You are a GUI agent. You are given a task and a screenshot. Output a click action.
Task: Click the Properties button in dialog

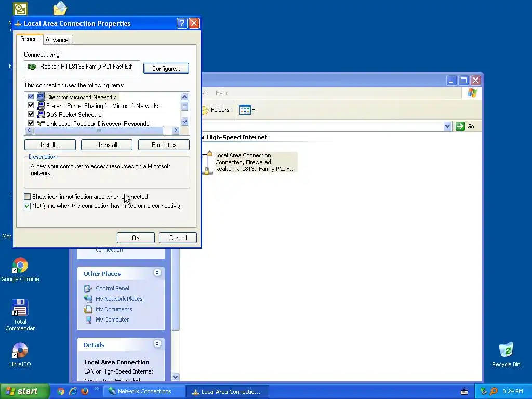(164, 145)
